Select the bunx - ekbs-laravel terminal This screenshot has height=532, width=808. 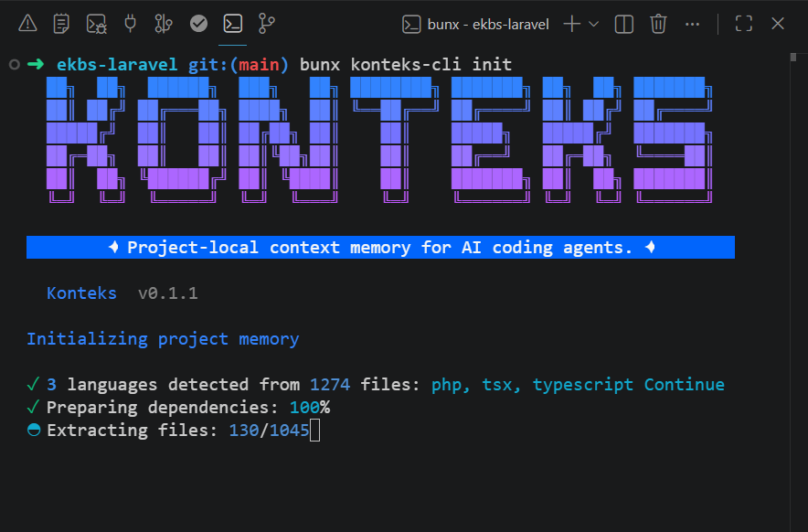475,25
